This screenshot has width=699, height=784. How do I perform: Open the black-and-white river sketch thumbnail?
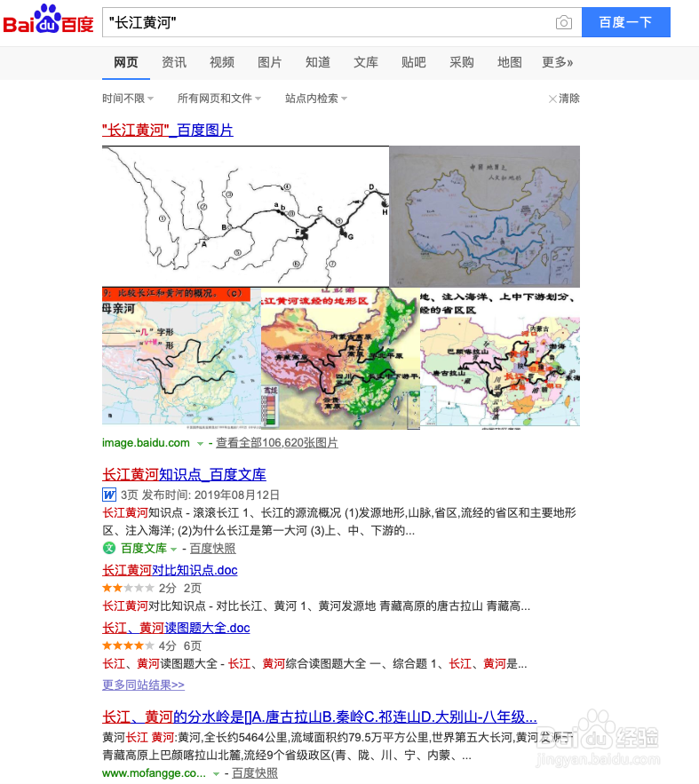[245, 216]
